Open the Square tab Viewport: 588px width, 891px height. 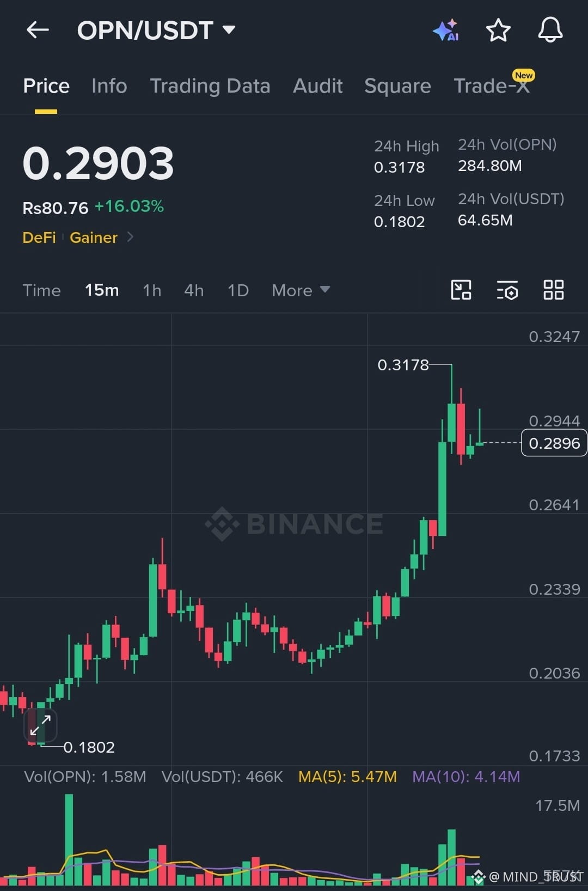click(x=397, y=86)
